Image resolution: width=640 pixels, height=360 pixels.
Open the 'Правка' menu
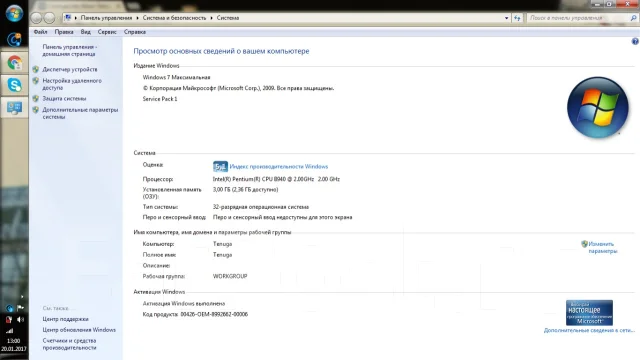(x=64, y=32)
